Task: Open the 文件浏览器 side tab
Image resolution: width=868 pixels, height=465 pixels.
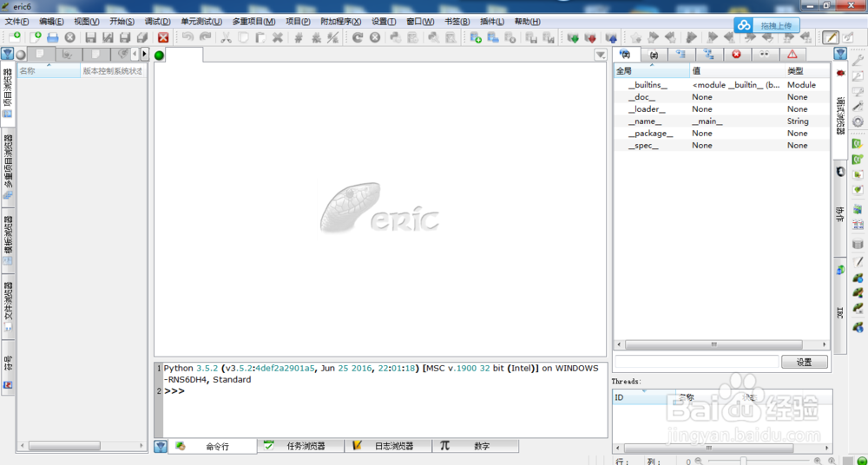Action: coord(9,307)
